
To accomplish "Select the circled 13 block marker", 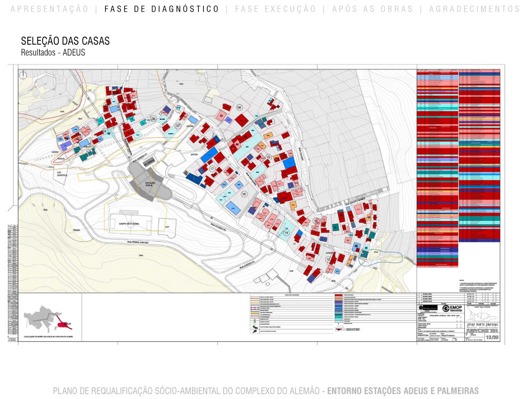I will point(316,221).
